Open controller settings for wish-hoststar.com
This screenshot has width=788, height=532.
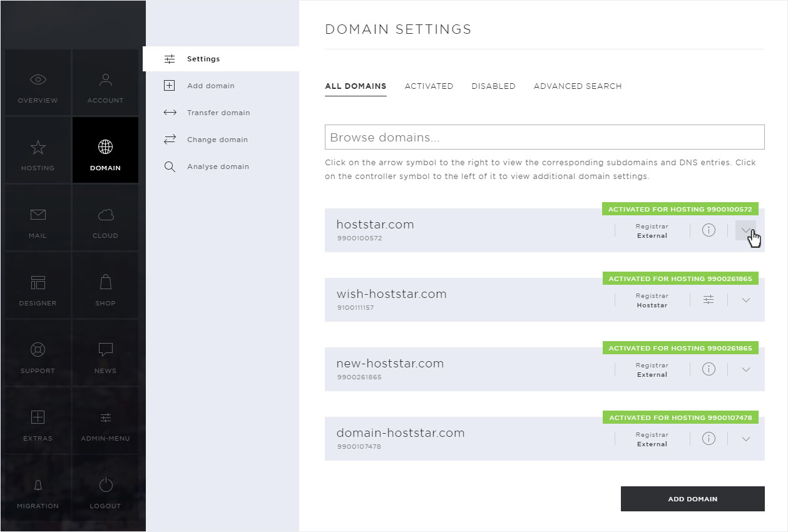[709, 300]
